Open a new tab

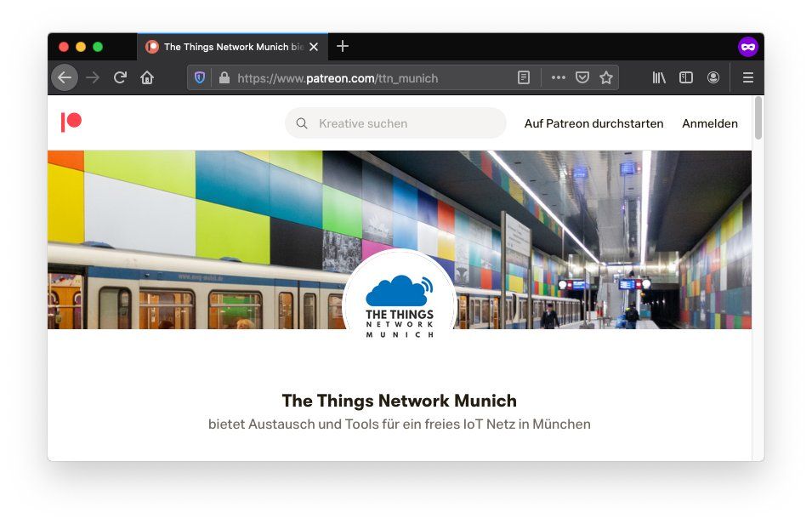(343, 46)
